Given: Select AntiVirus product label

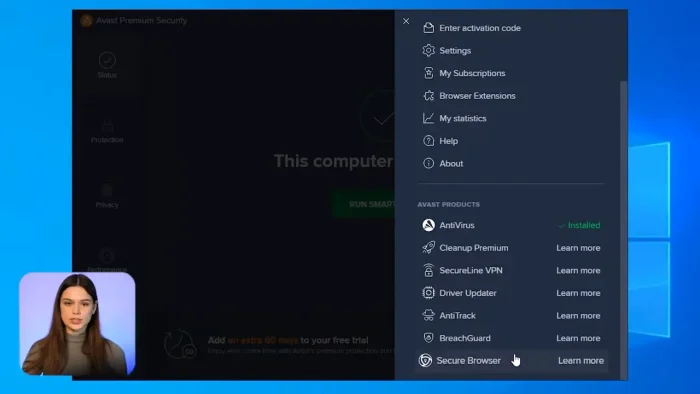Looking at the screenshot, I should pyautogui.click(x=457, y=225).
